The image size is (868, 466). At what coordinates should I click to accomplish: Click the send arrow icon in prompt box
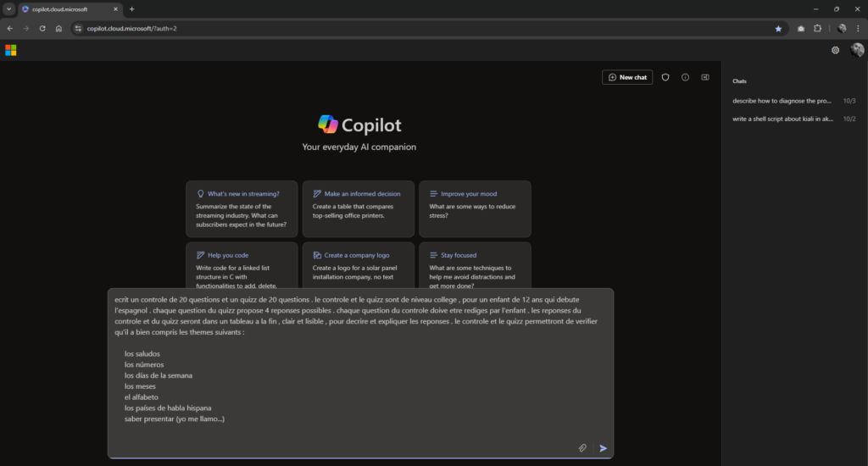tap(603, 448)
